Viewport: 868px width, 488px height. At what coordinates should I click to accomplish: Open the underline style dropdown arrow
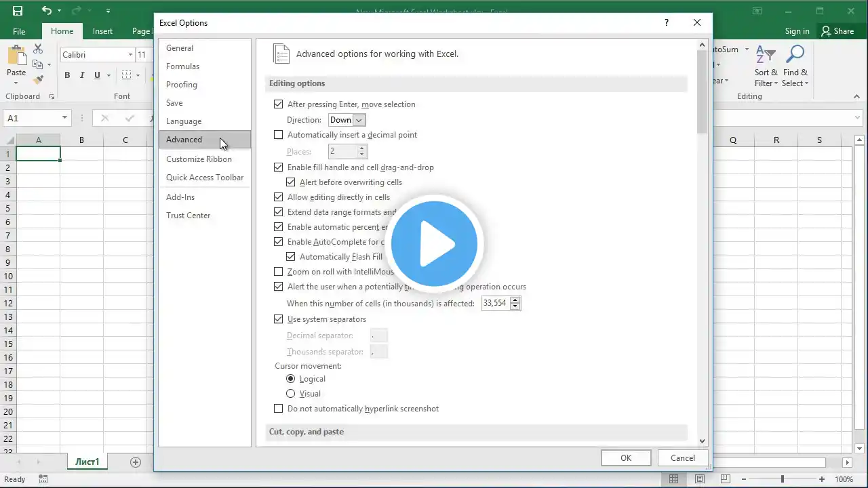click(108, 75)
